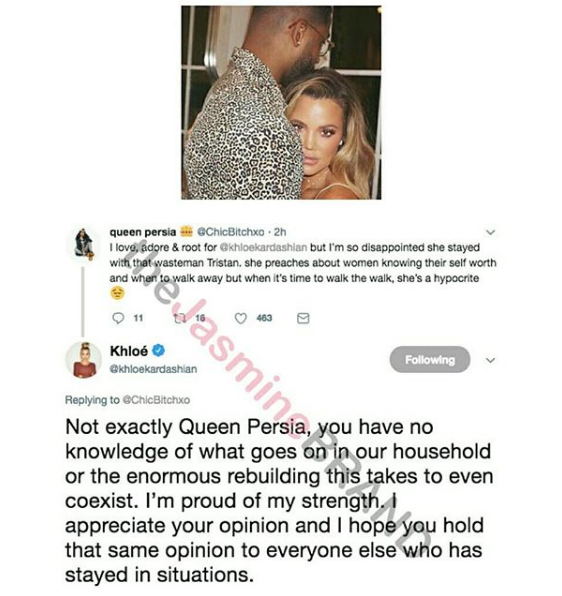Image resolution: width=562 pixels, height=596 pixels.
Task: Open Khloé's profile picture
Action: (84, 360)
